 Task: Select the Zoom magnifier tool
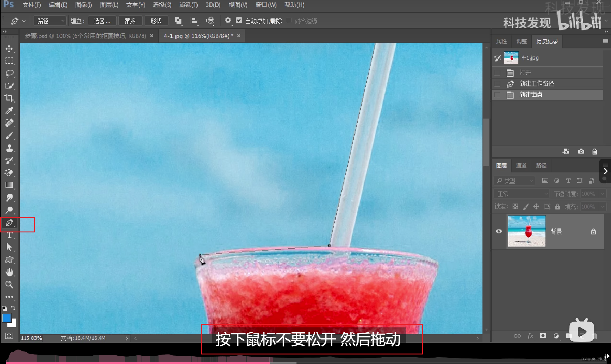pos(9,285)
